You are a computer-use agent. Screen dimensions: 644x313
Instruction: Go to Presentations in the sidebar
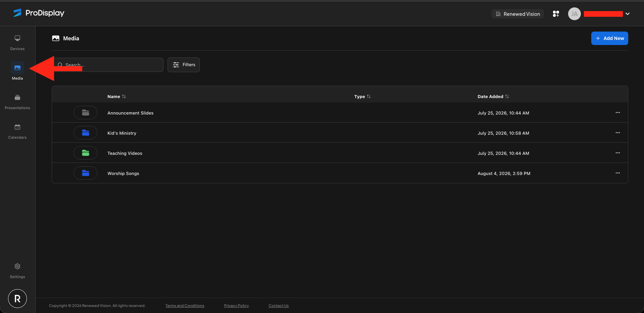click(x=17, y=102)
